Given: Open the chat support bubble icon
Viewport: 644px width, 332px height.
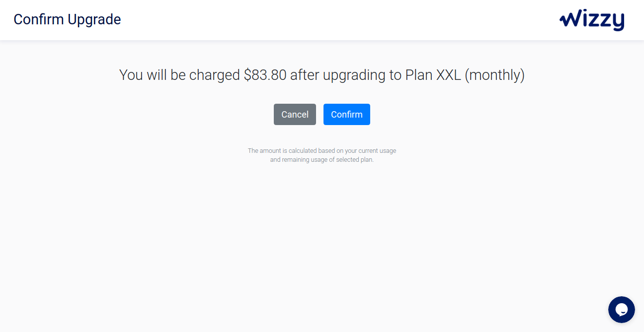Looking at the screenshot, I should pos(621,310).
